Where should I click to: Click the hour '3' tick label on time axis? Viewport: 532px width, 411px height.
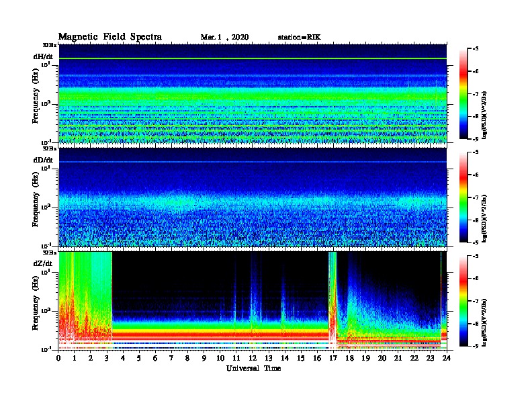point(107,358)
